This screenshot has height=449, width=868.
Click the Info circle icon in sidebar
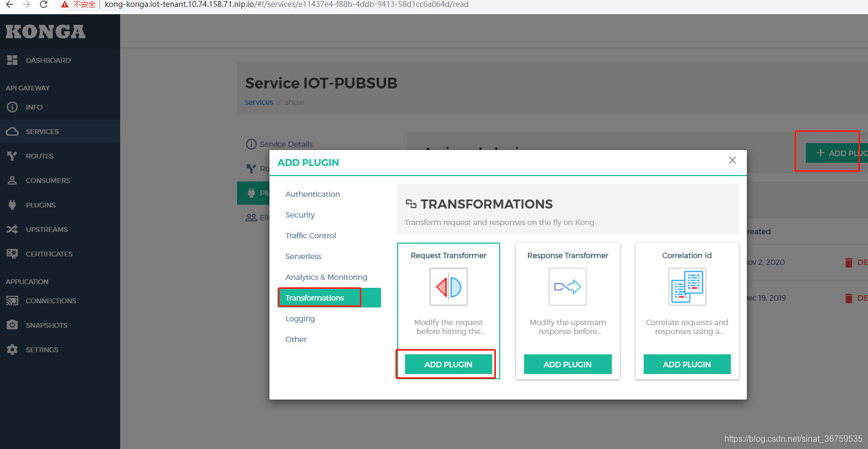pyautogui.click(x=12, y=107)
